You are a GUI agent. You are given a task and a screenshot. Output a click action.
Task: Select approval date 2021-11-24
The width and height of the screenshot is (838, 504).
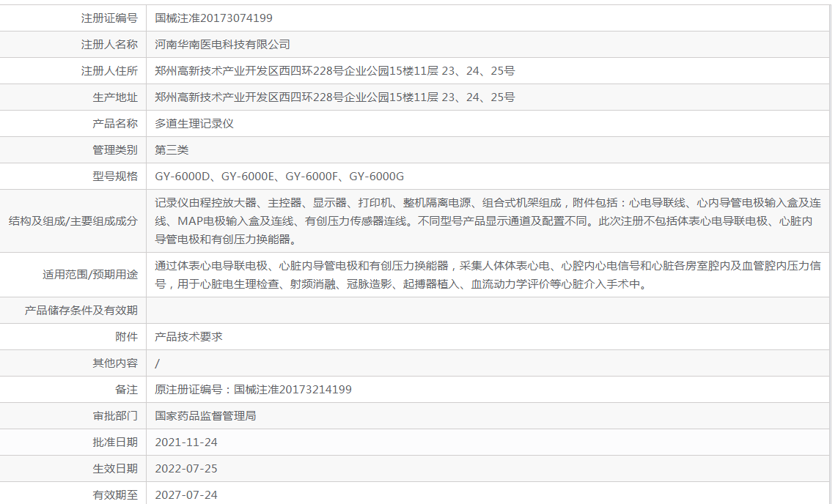(186, 442)
